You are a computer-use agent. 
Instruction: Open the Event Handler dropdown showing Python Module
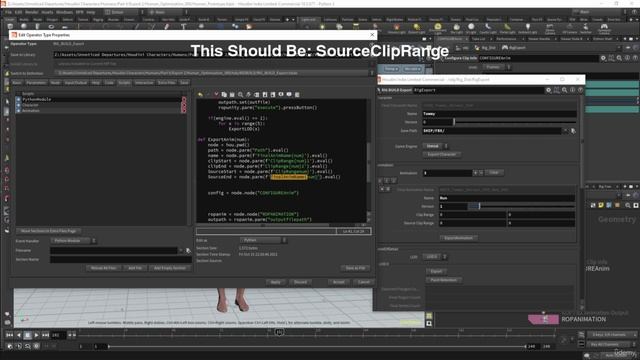pos(73,241)
